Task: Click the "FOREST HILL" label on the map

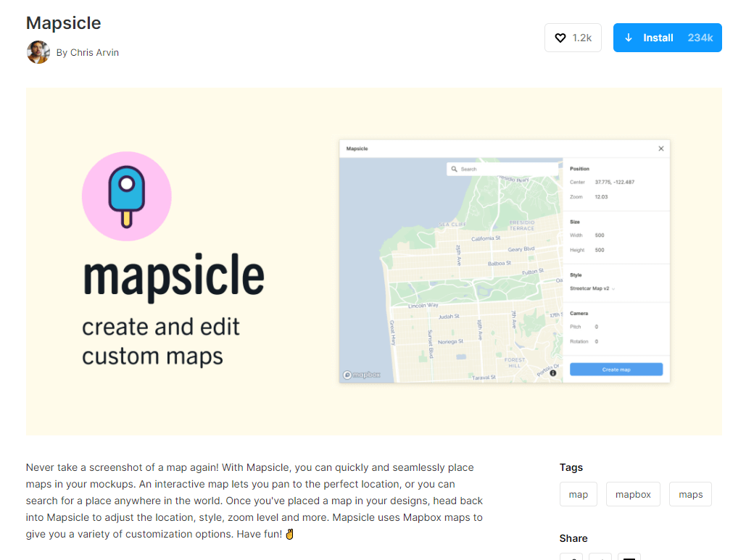Action: pyautogui.click(x=515, y=362)
